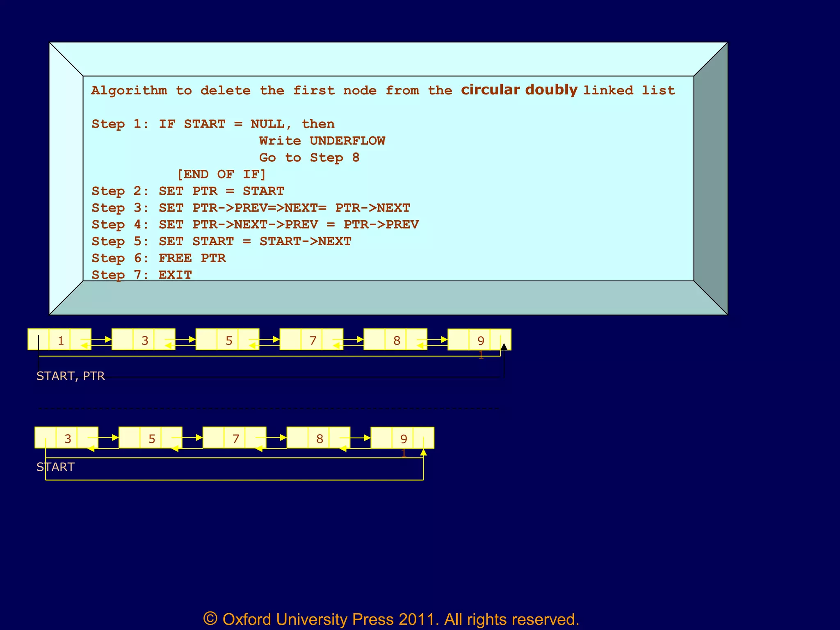Click node 8 in the bottom list
The height and width of the screenshot is (630, 840).
(319, 438)
